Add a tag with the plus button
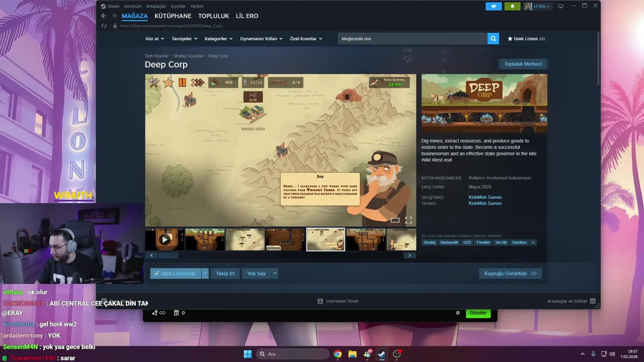This screenshot has height=362, width=644. point(533,242)
